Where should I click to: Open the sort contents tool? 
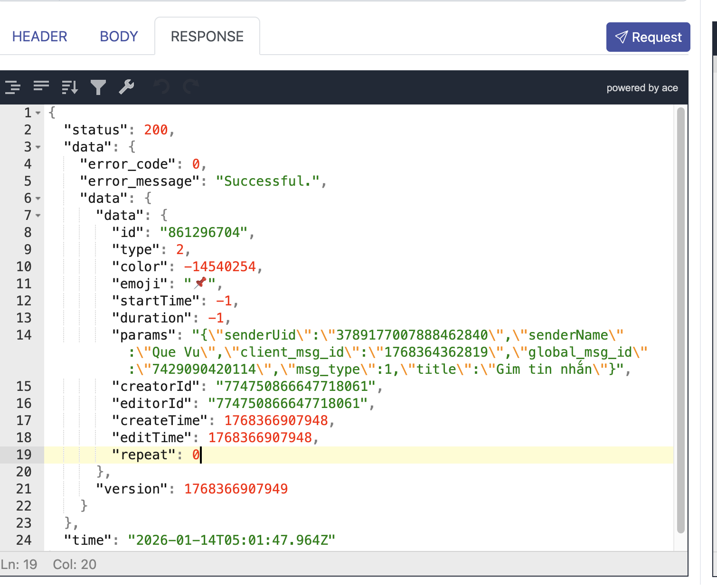click(70, 87)
